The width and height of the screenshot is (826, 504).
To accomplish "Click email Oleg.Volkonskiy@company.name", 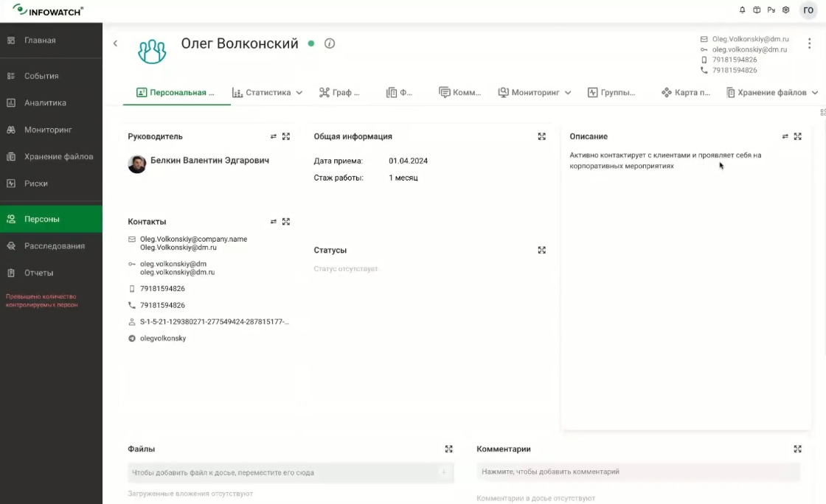I will point(193,239).
